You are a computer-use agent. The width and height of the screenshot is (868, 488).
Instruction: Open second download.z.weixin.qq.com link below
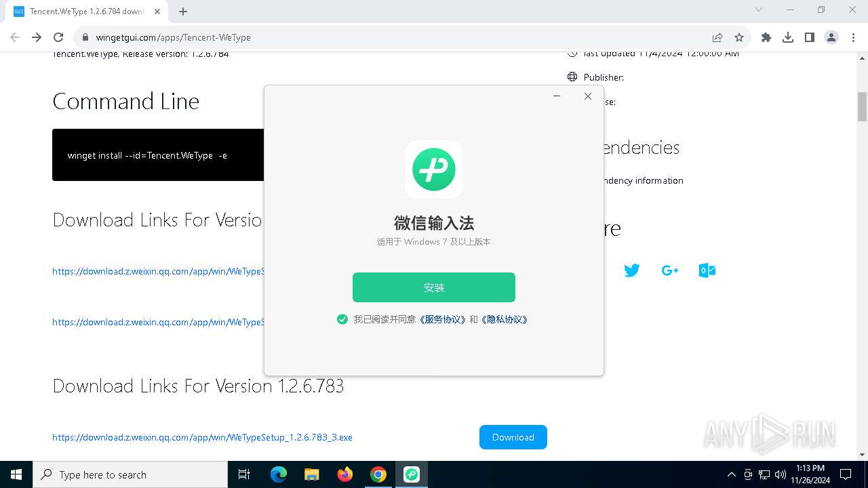(158, 322)
